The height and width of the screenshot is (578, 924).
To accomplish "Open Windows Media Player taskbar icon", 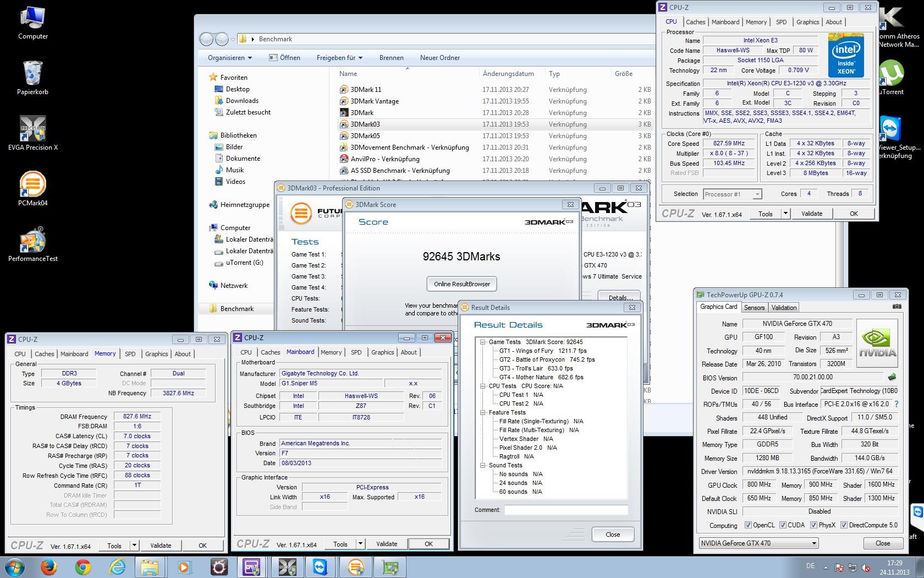I will pos(184,566).
